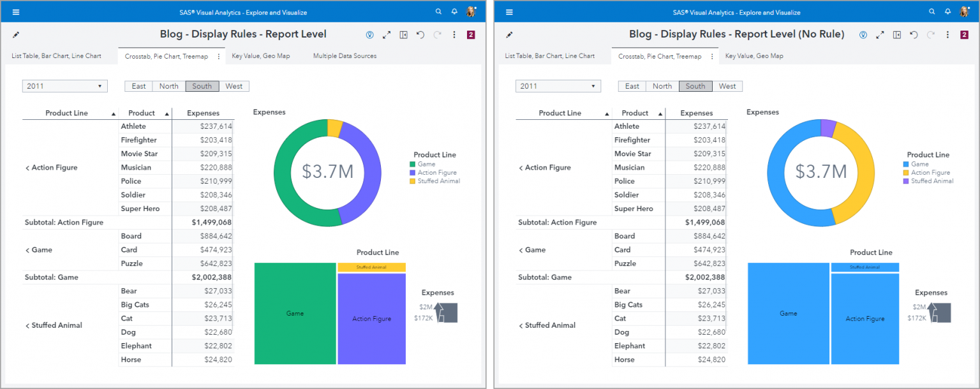
Task: Open Key Value, Geo Map tab in left window
Action: coord(260,56)
